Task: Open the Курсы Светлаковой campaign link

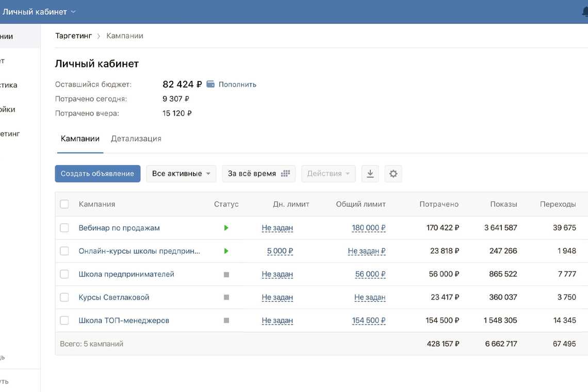Action: (x=114, y=298)
